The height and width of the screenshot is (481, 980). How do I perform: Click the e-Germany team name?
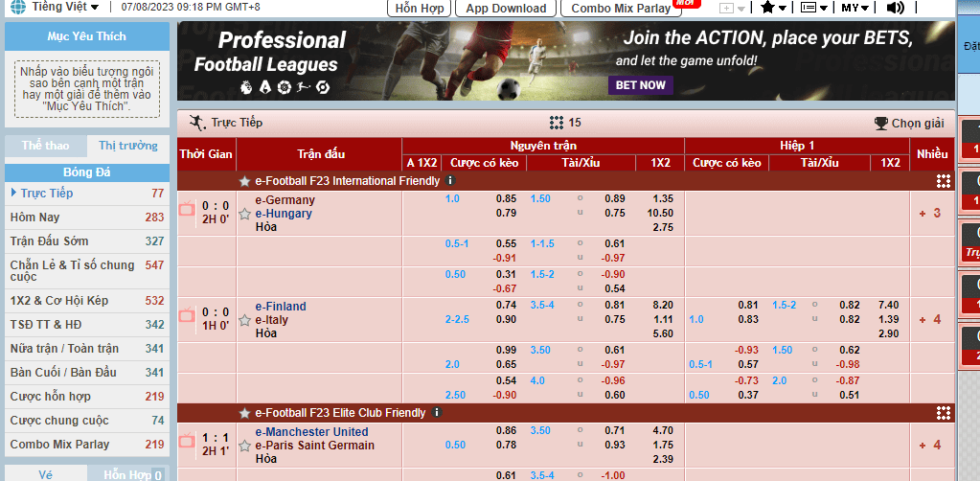point(285,200)
